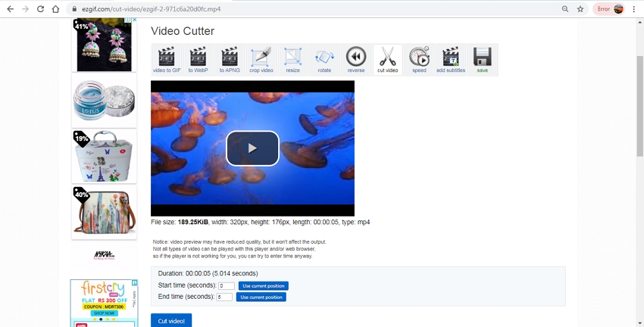Use current position for Start time
Screen dimensions: 644x327
click(263, 286)
